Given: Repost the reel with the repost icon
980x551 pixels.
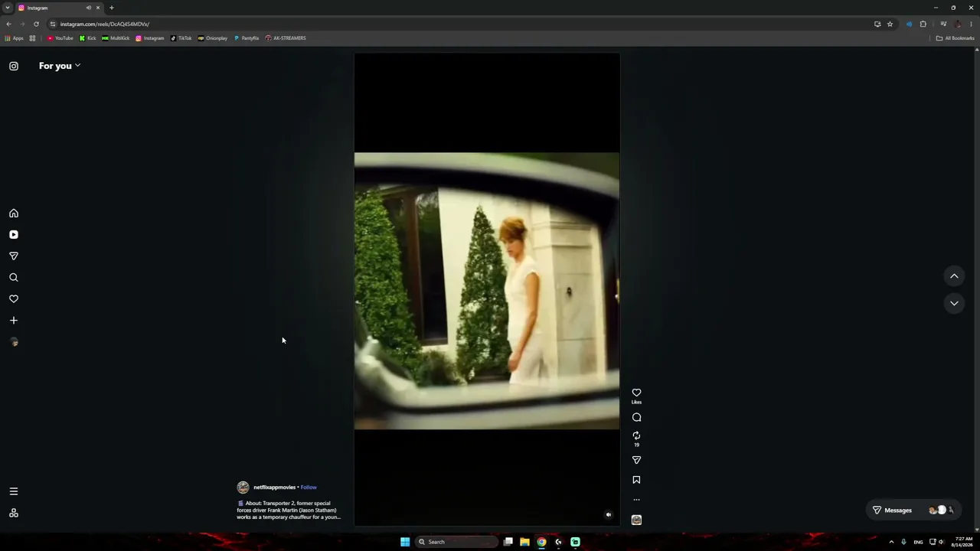Looking at the screenshot, I should tap(636, 435).
